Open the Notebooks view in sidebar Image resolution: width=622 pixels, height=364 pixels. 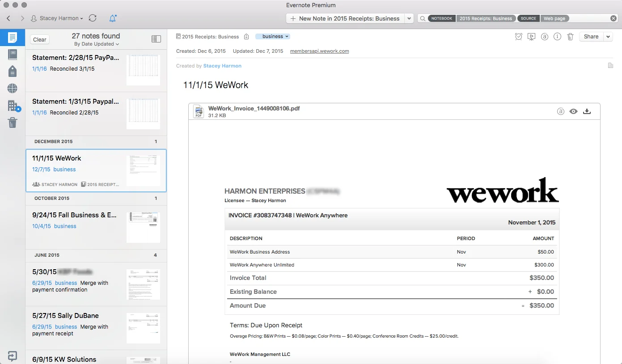pyautogui.click(x=13, y=55)
